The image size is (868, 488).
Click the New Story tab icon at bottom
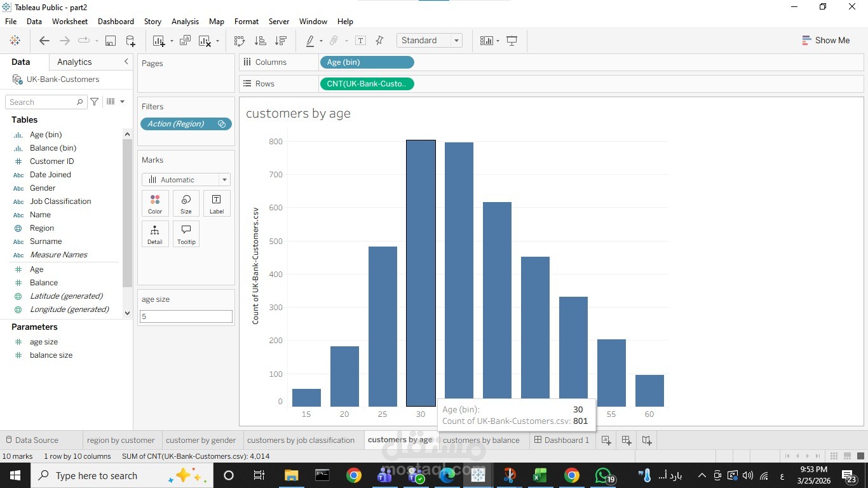click(647, 440)
